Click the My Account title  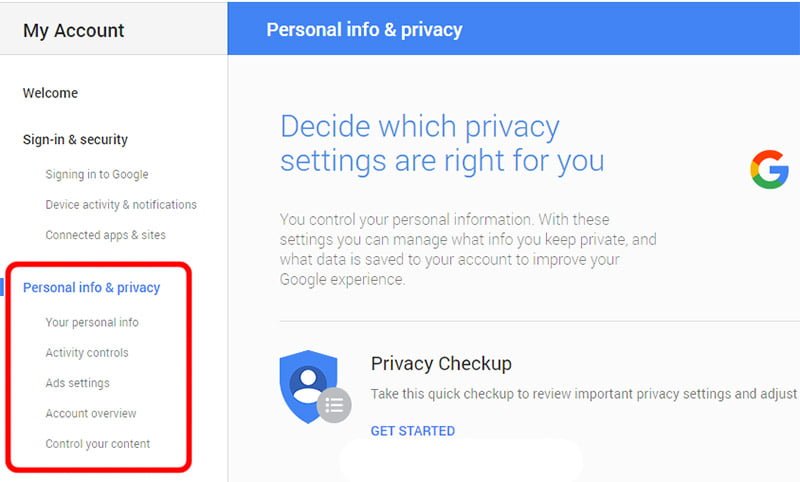(x=74, y=30)
